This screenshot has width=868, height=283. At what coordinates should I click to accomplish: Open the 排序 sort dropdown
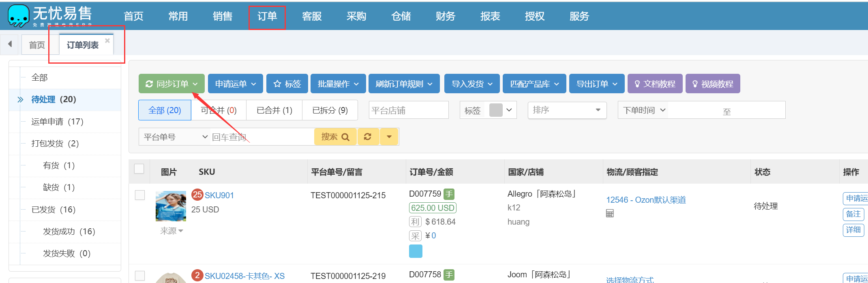click(x=567, y=110)
